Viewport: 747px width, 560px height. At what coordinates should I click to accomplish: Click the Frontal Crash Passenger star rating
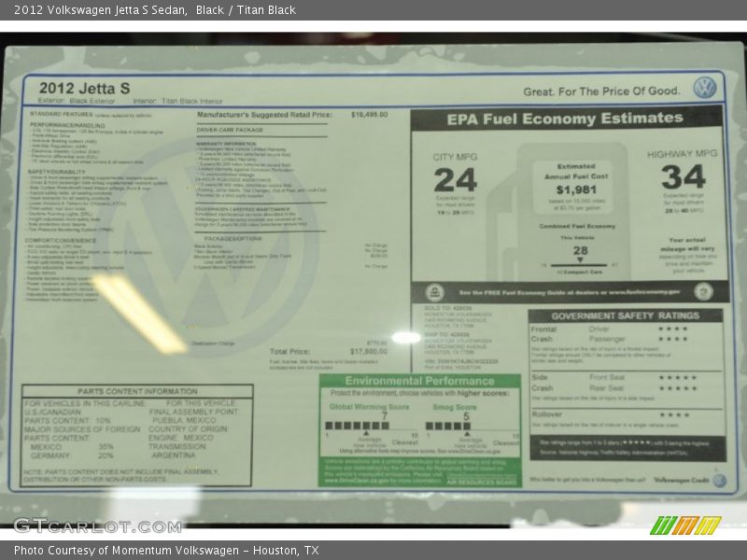pos(672,339)
